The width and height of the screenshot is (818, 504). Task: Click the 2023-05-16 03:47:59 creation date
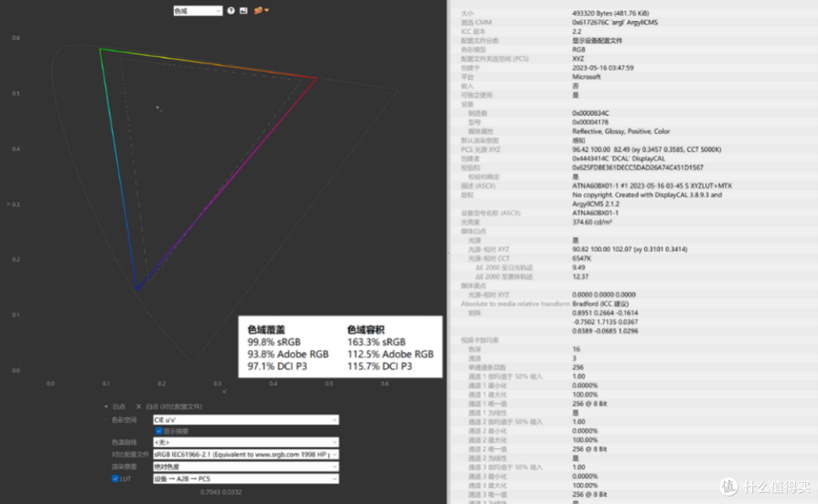603,68
